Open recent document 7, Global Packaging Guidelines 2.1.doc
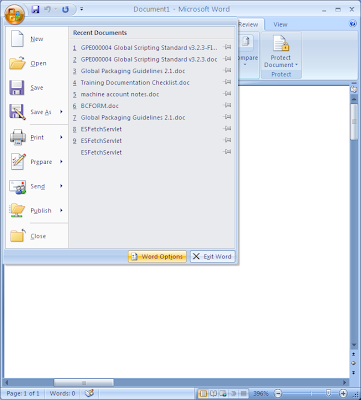The height and width of the screenshot is (400, 361). pyautogui.click(x=145, y=118)
